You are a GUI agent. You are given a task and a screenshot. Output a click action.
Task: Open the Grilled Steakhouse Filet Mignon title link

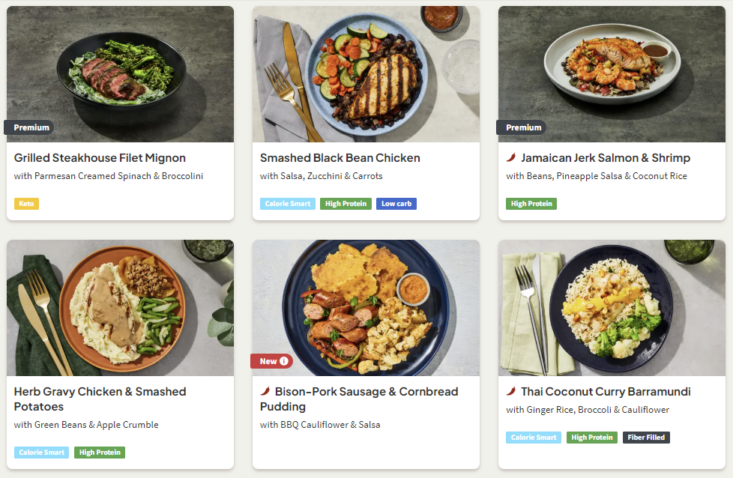click(x=100, y=158)
